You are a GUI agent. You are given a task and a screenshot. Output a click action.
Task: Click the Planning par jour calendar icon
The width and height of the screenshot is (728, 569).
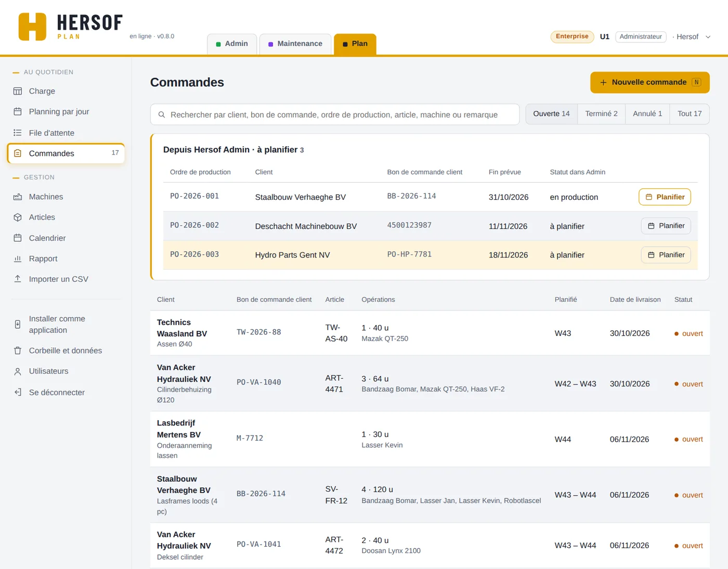(18, 111)
